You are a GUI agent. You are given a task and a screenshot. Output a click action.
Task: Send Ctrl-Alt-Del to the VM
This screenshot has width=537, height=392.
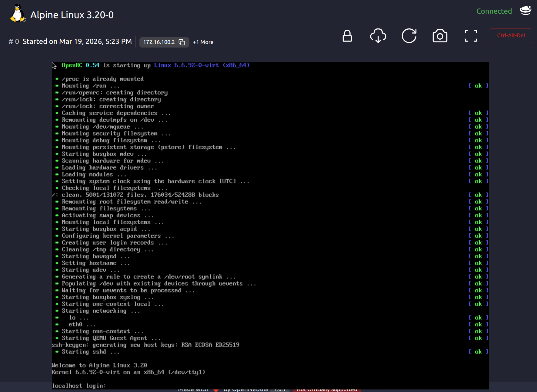pyautogui.click(x=511, y=35)
